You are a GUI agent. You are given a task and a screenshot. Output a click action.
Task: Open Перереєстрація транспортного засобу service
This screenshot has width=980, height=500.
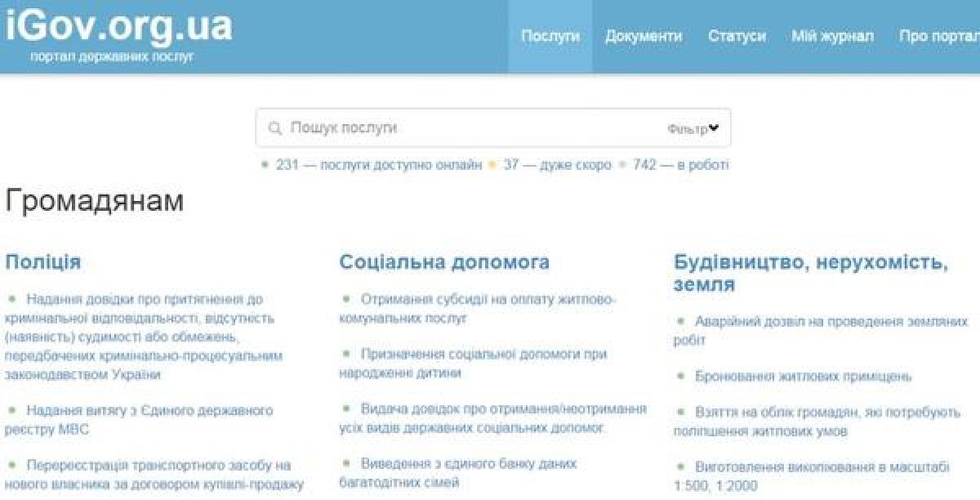click(x=154, y=475)
